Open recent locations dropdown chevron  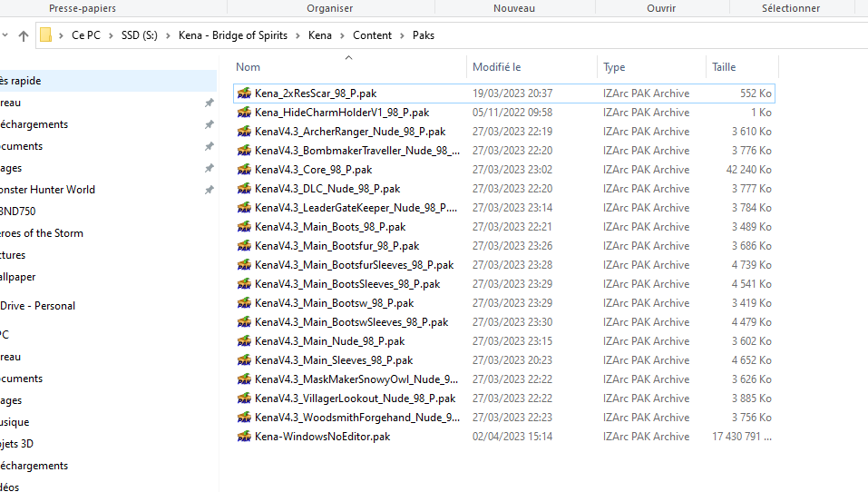[5, 35]
